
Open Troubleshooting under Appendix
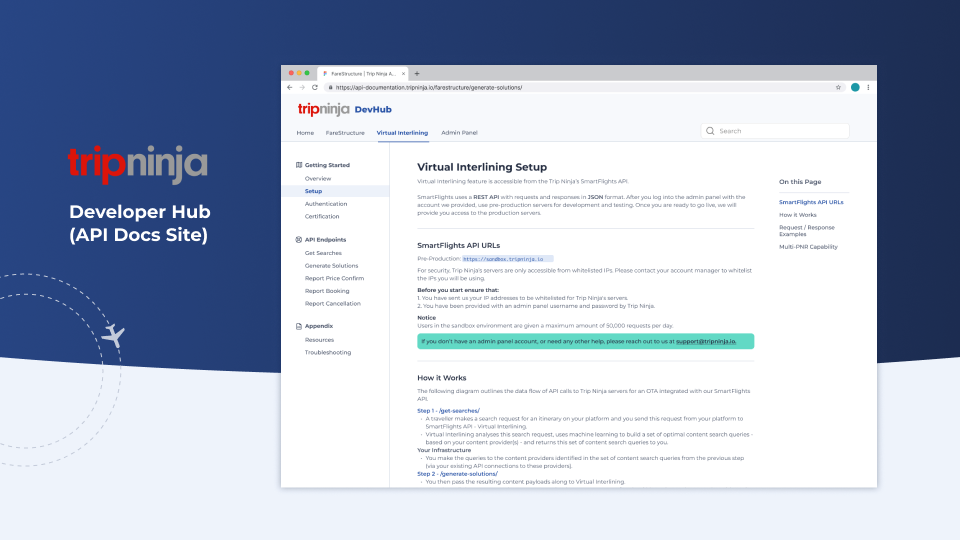coord(328,353)
